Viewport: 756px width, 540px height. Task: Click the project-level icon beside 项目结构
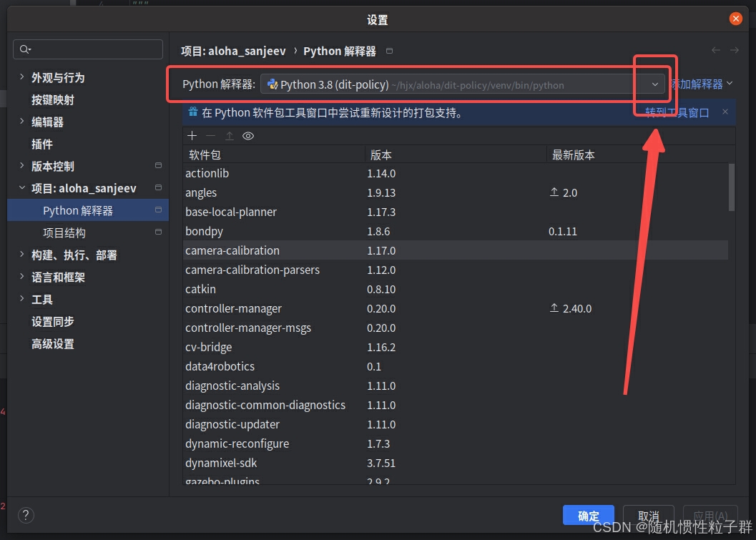click(158, 232)
